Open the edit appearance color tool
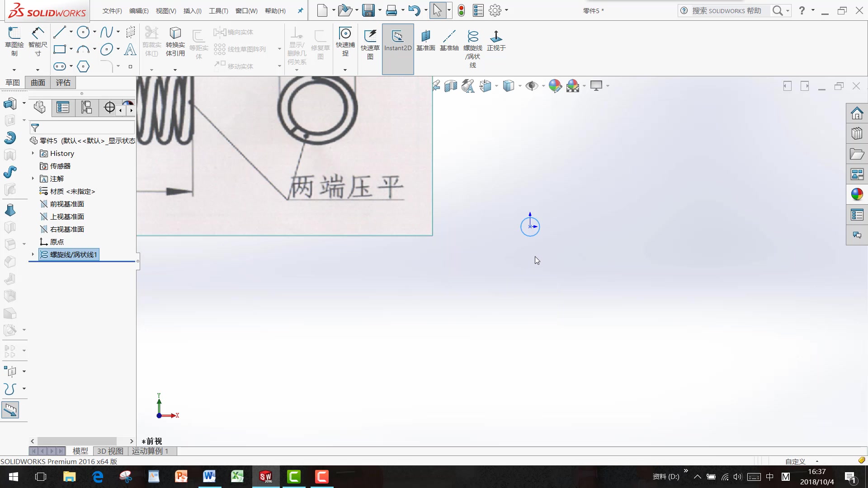 coord(555,85)
